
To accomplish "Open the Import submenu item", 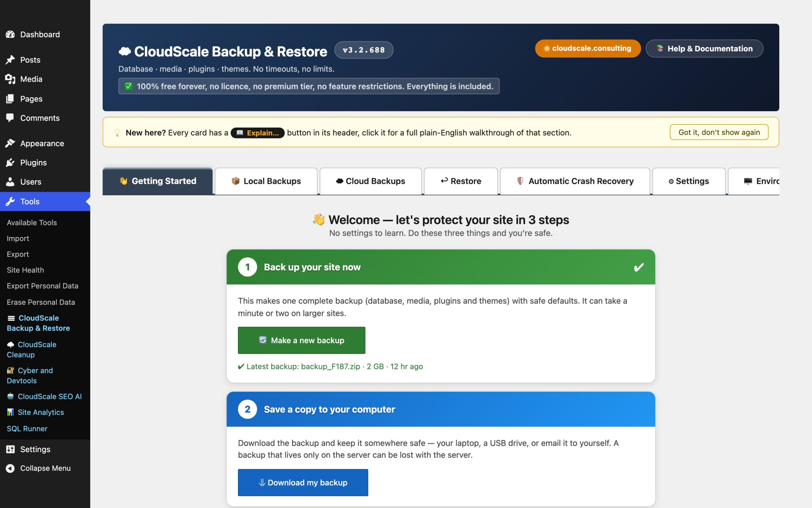I will 18,238.
